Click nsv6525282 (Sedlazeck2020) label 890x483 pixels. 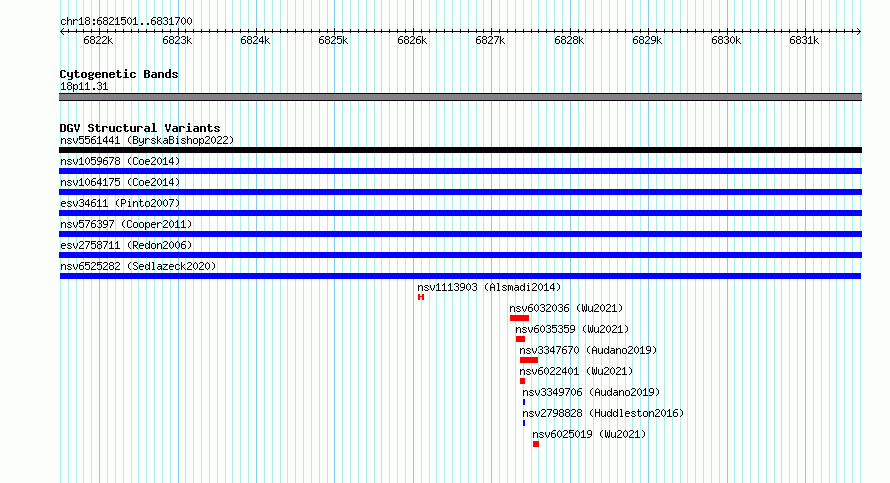(138, 266)
